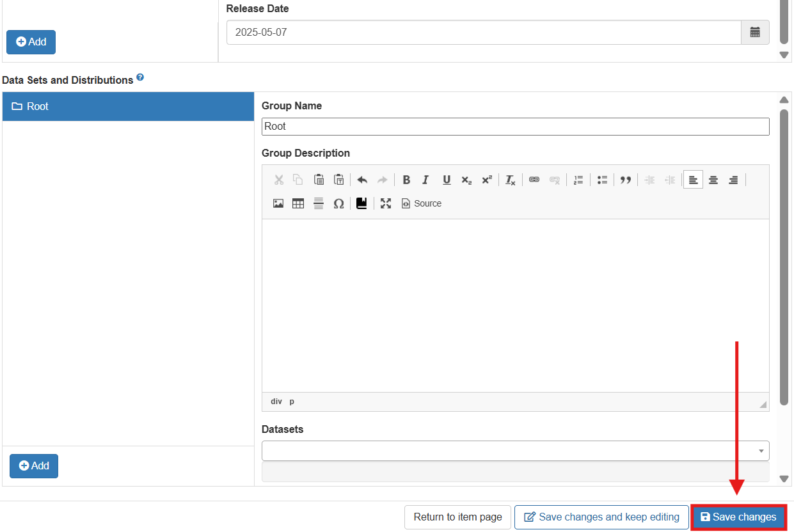Open the Datasets dropdown
Screen dimensions: 794x532
tap(515, 451)
